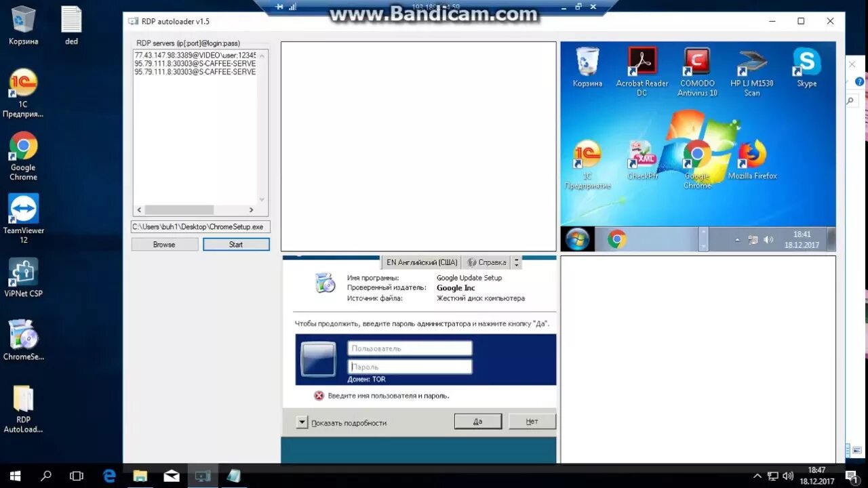Open the HP LJ M1530 Scan shortcut

click(751, 72)
